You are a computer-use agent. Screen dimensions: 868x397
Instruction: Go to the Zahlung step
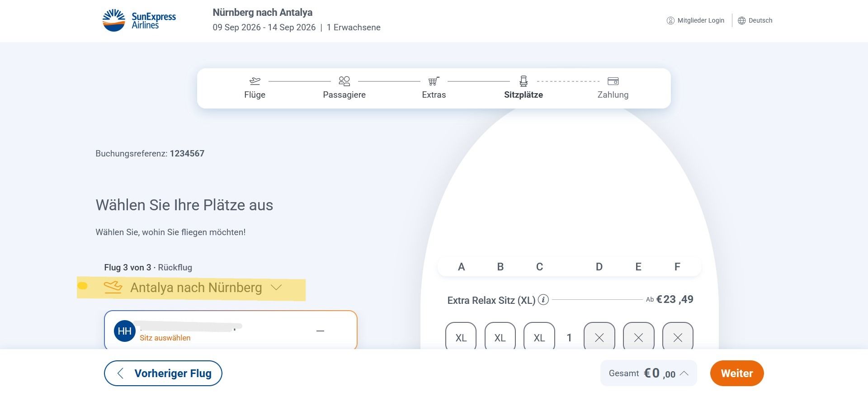(613, 88)
